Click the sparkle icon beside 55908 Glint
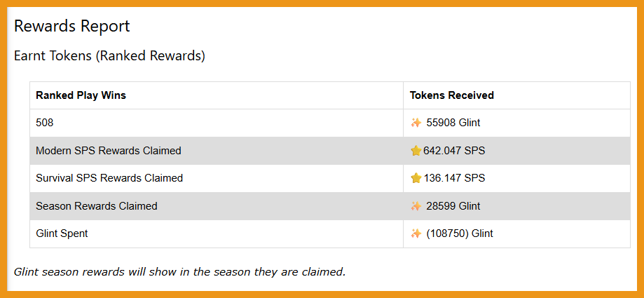Image resolution: width=644 pixels, height=298 pixels. (x=416, y=123)
